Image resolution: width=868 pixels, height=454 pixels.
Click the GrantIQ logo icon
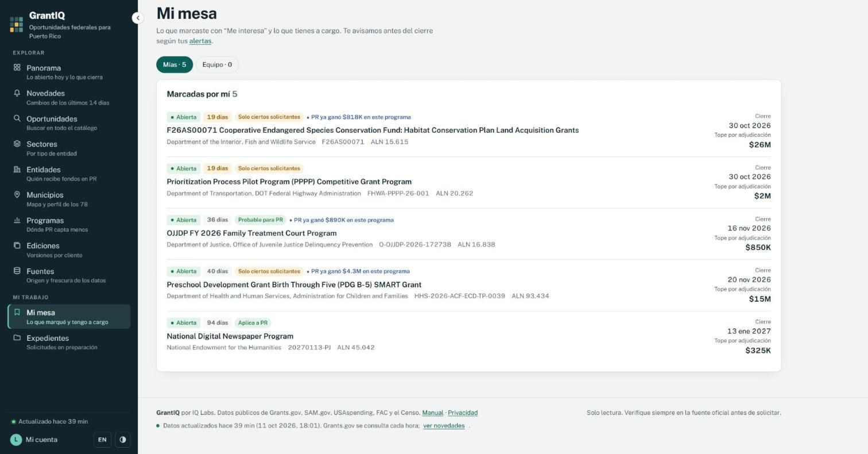point(17,24)
